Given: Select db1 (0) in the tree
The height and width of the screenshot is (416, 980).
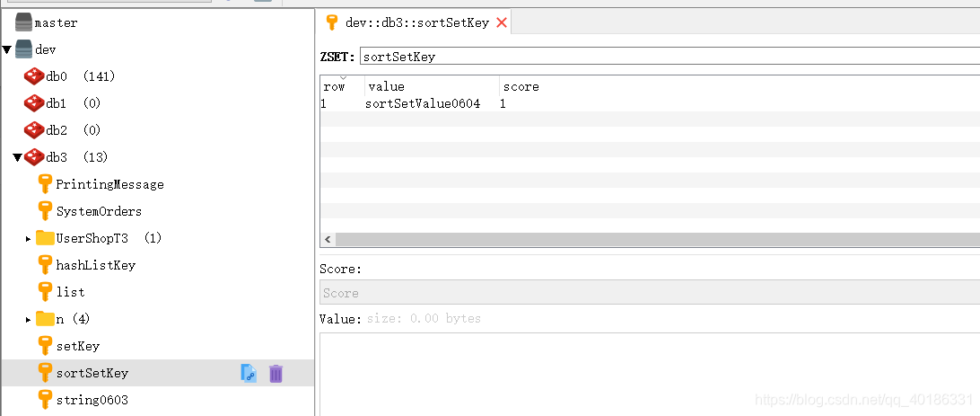Looking at the screenshot, I should 74,103.
